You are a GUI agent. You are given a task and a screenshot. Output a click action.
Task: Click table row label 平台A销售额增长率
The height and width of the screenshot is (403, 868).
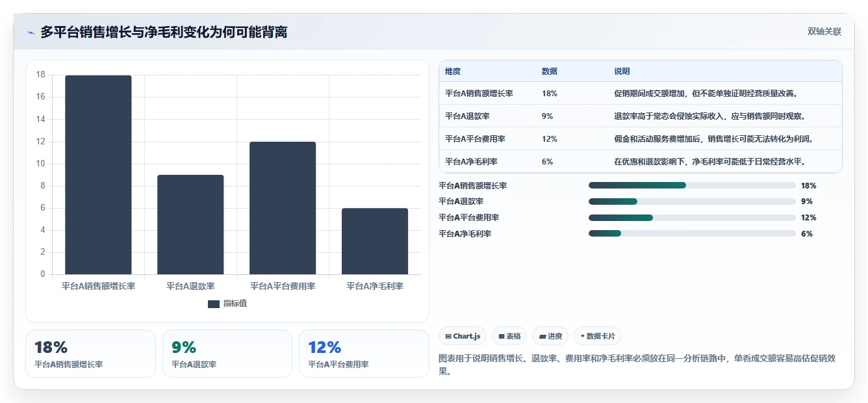pyautogui.click(x=479, y=94)
